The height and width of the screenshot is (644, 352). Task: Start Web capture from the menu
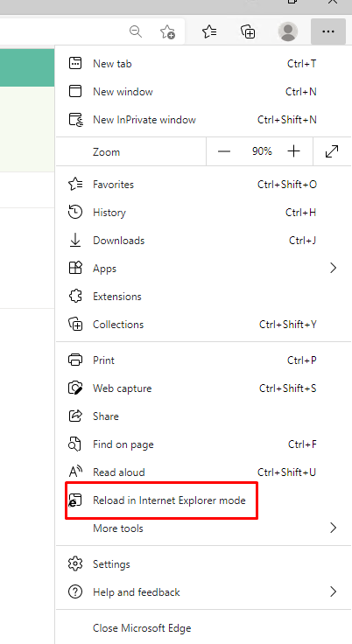(x=203, y=388)
